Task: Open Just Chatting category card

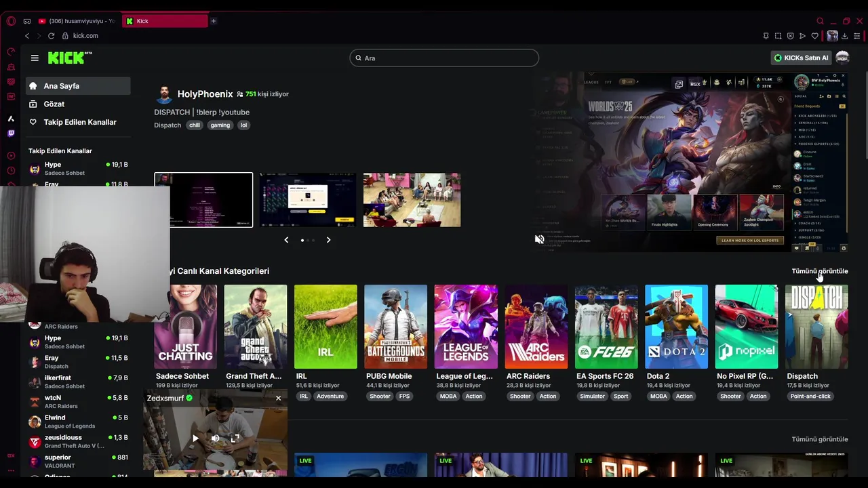Action: [185, 327]
